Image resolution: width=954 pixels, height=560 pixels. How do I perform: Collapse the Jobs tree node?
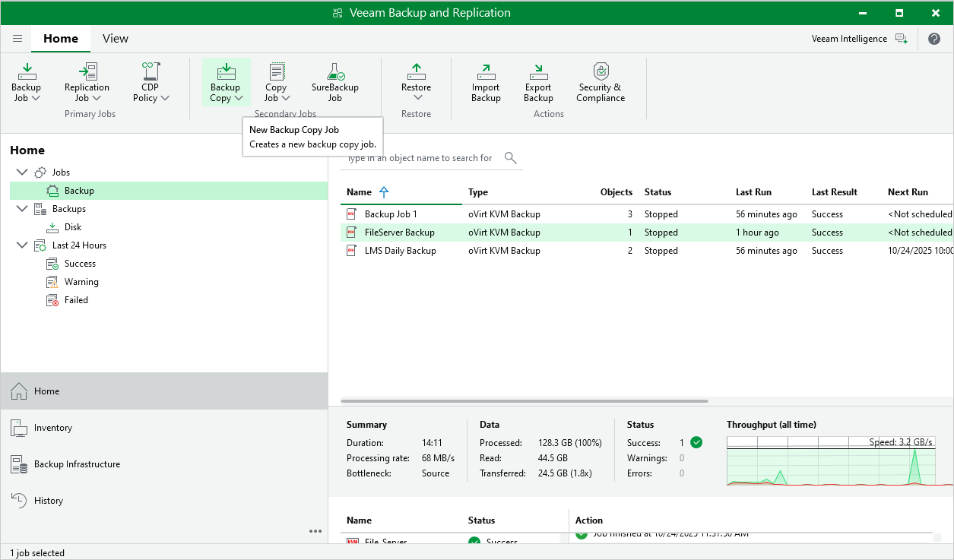click(x=21, y=172)
